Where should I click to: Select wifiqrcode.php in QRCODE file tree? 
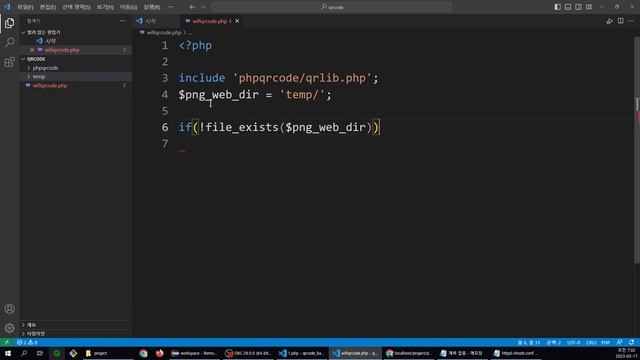tap(50, 85)
